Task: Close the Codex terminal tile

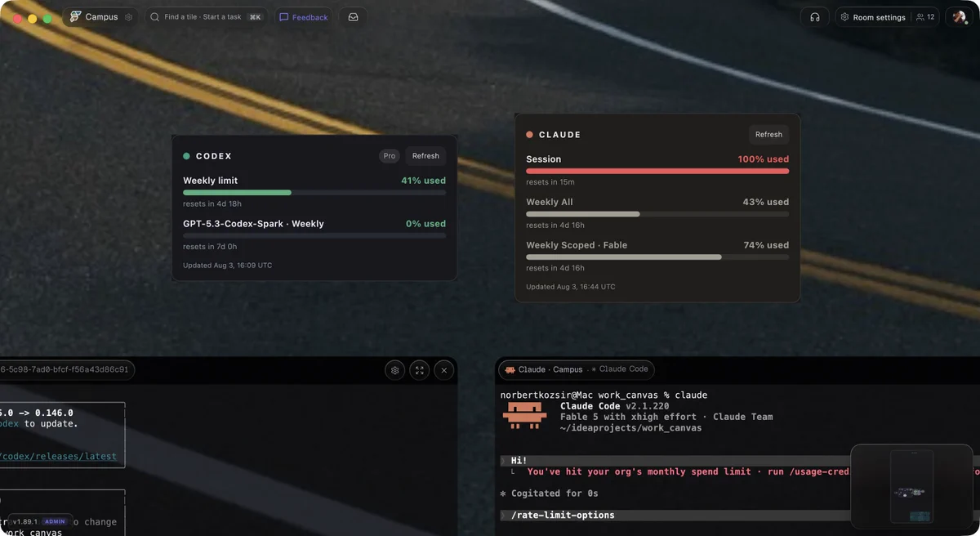Action: pyautogui.click(x=443, y=370)
